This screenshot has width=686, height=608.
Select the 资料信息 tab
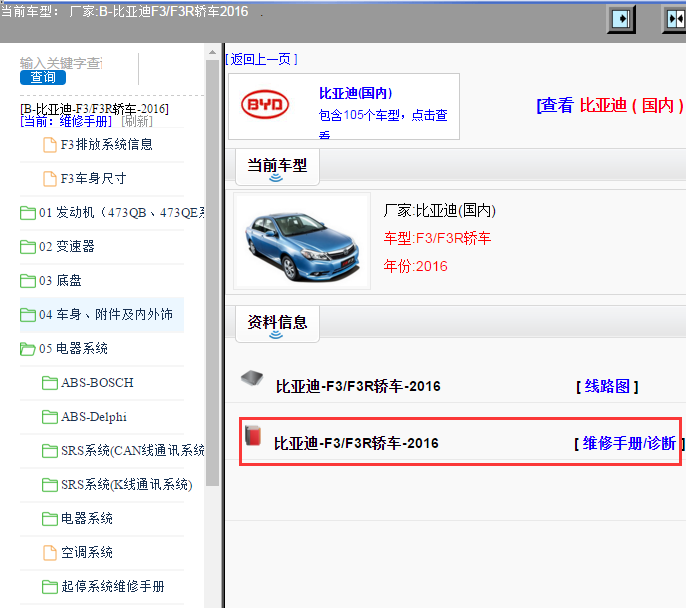(x=277, y=324)
